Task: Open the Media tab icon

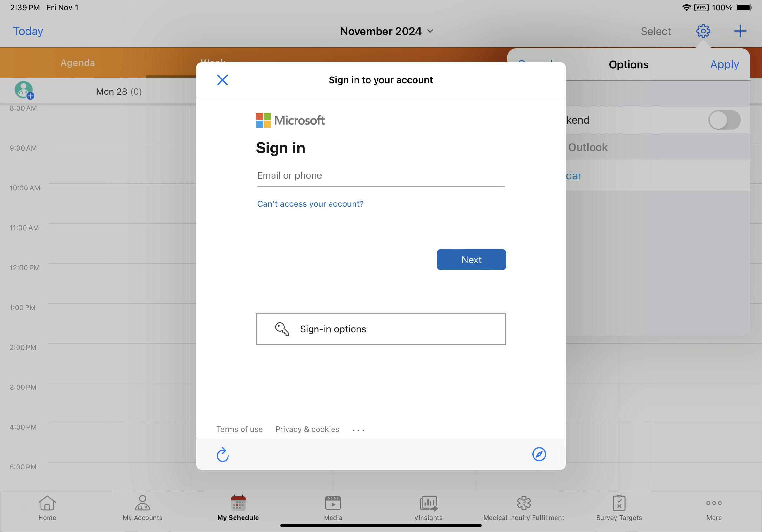Action: pos(333,507)
